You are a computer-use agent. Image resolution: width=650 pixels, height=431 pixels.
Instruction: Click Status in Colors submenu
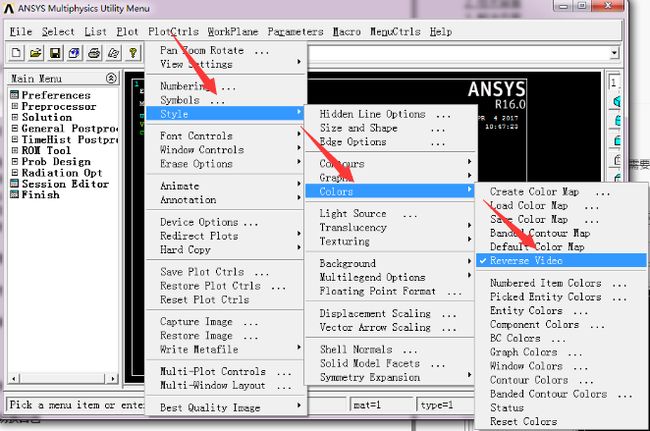(561, 407)
